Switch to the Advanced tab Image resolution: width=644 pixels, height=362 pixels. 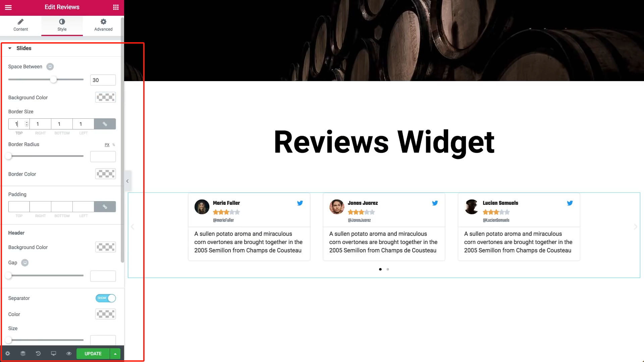pyautogui.click(x=103, y=25)
